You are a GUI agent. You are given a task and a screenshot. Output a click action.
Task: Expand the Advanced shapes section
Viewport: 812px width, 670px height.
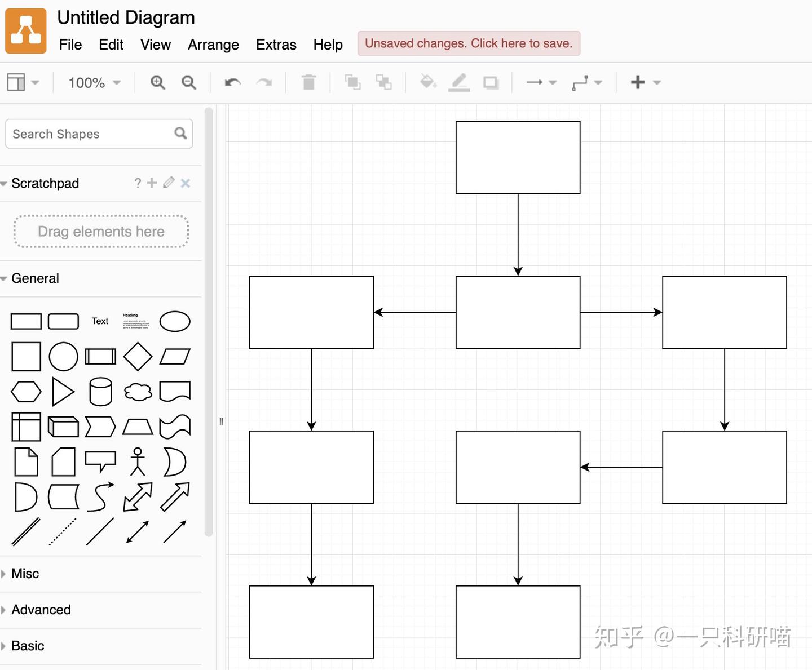tap(41, 610)
